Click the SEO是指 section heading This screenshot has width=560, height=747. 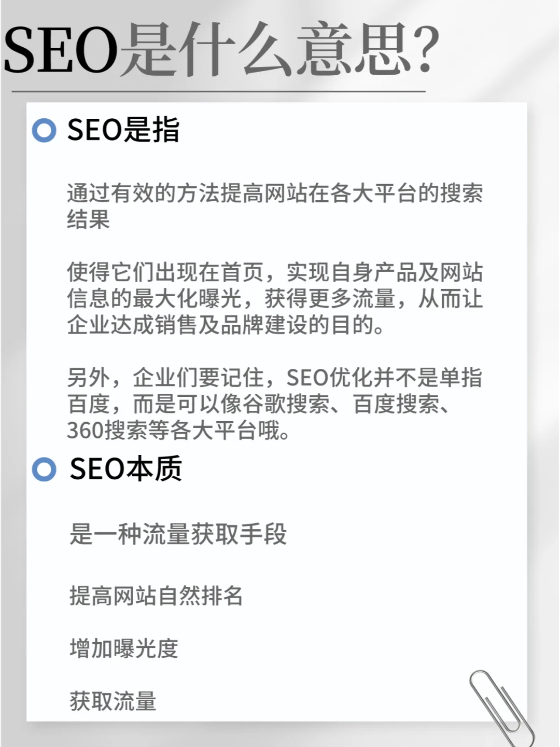(123, 130)
